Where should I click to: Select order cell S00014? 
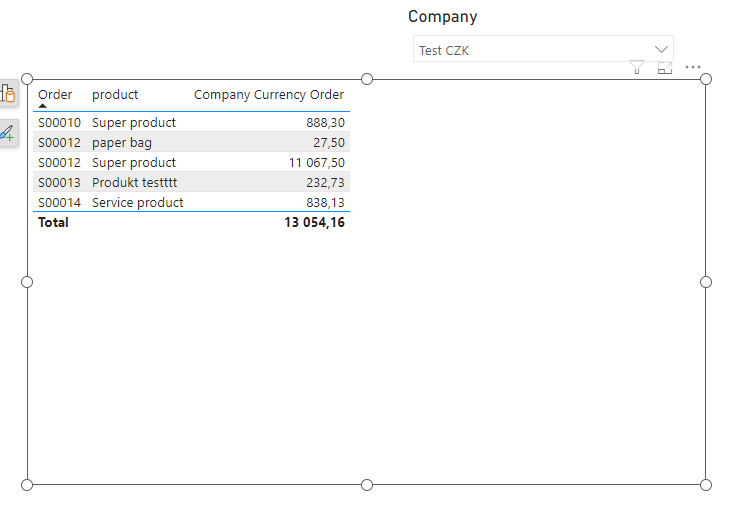[59, 203]
